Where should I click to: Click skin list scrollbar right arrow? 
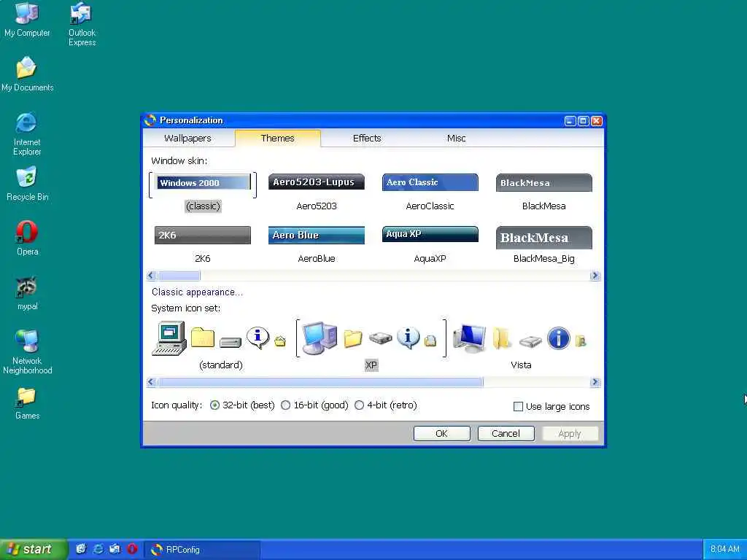coord(595,276)
